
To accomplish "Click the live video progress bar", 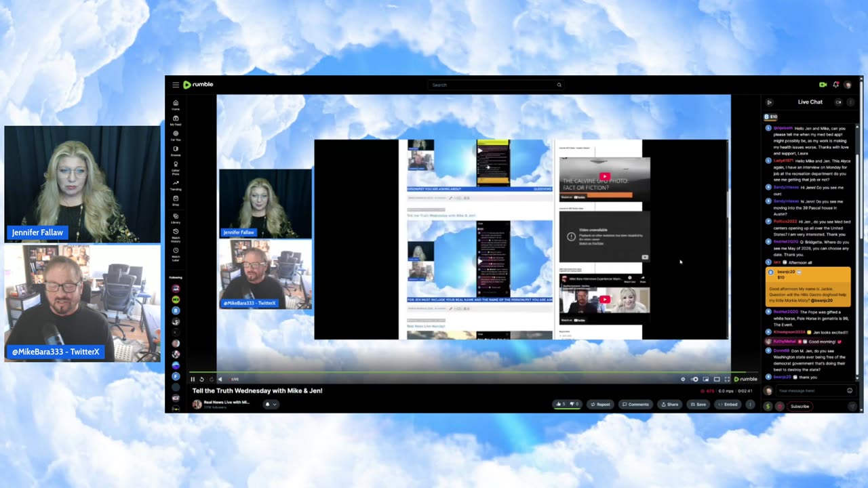I will pyautogui.click(x=473, y=372).
